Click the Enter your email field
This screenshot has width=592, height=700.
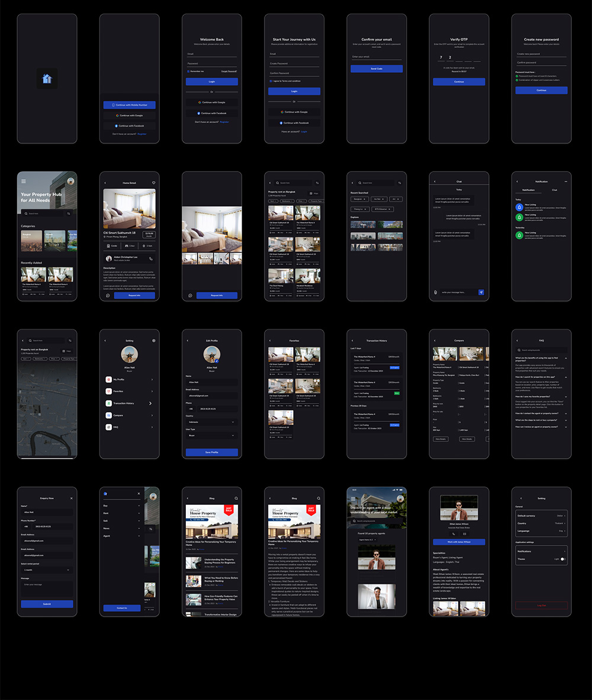(377, 57)
